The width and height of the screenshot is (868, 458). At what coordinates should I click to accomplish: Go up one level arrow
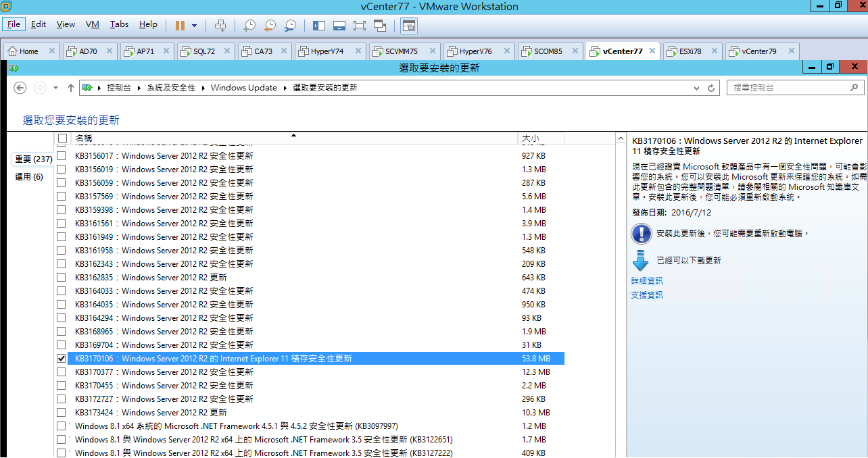(70, 88)
